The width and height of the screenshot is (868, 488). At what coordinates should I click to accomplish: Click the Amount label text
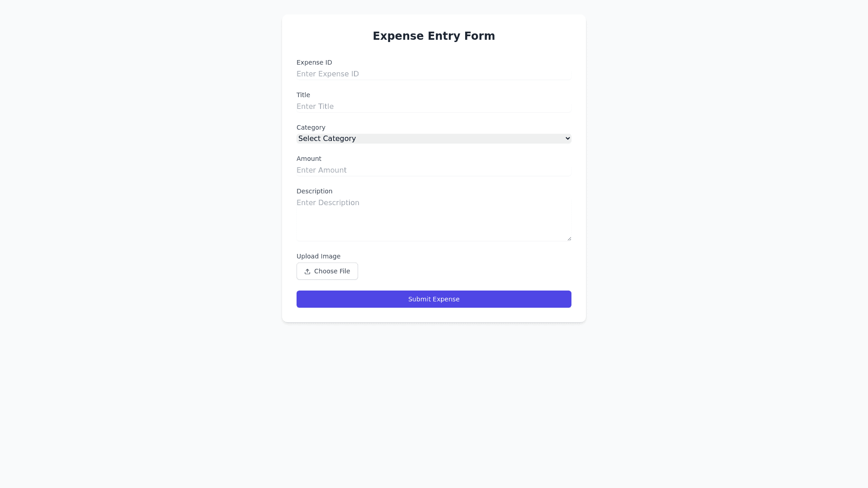[309, 159]
